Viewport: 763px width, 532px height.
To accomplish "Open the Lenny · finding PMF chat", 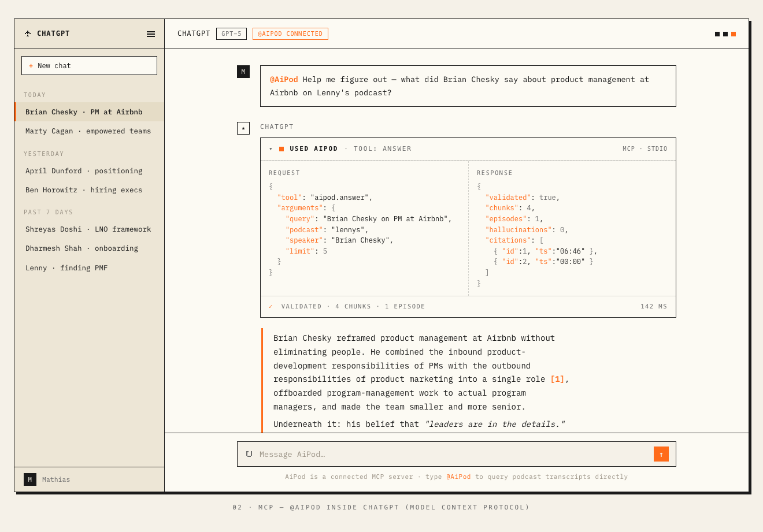I will coord(90,268).
